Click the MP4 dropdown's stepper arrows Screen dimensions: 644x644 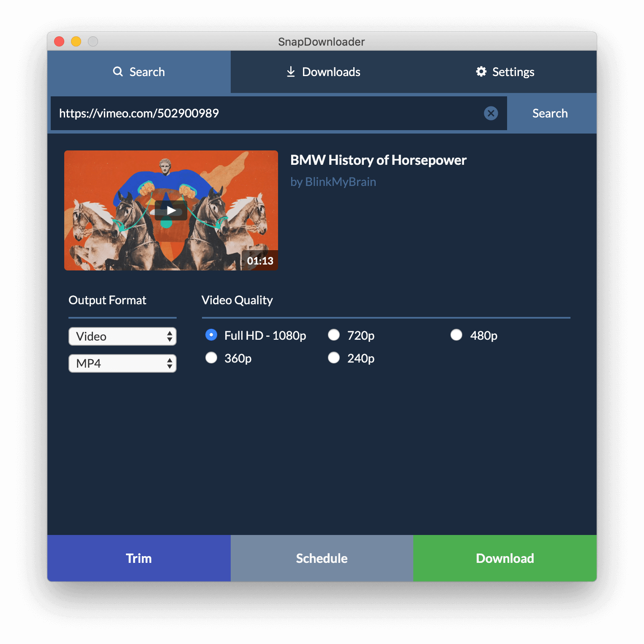pyautogui.click(x=169, y=363)
